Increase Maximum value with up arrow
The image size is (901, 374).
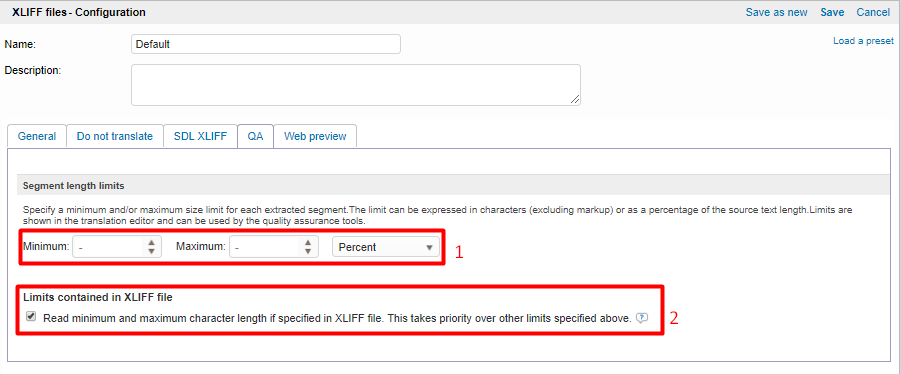pyautogui.click(x=309, y=242)
